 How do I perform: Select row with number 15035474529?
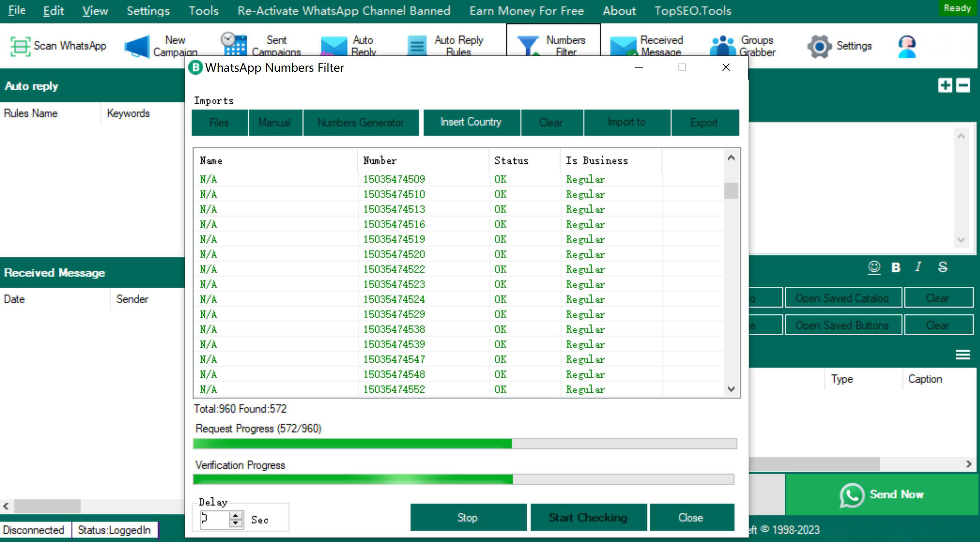point(458,314)
